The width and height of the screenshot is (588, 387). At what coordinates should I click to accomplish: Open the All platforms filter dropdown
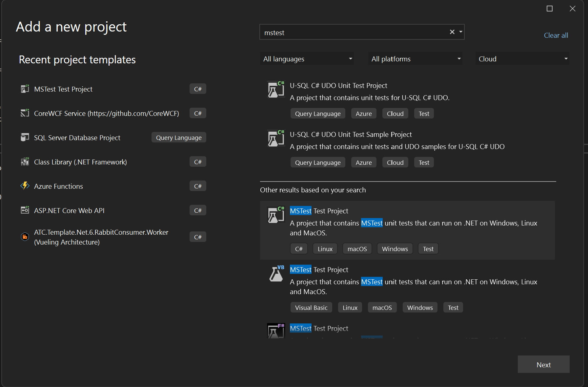click(415, 59)
